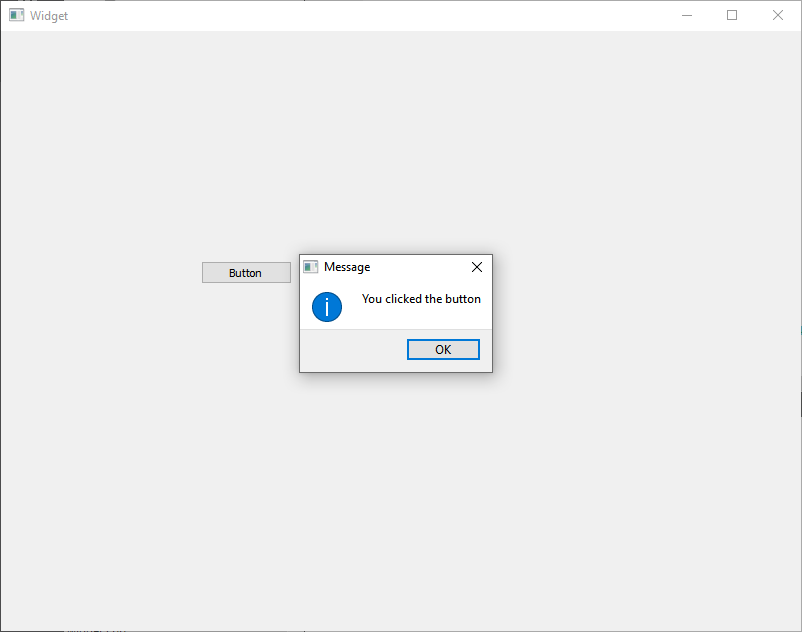Click the push button labeled Button
809x639 pixels.
246,273
